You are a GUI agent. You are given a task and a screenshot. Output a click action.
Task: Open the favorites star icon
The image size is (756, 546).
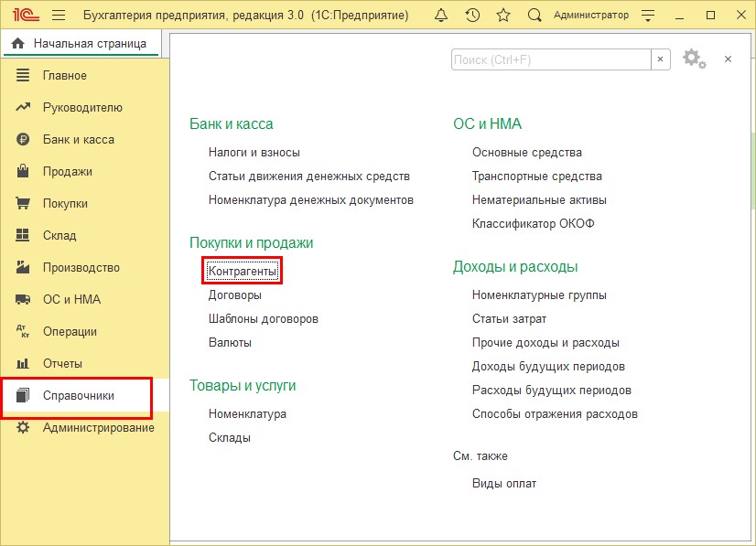(x=502, y=16)
